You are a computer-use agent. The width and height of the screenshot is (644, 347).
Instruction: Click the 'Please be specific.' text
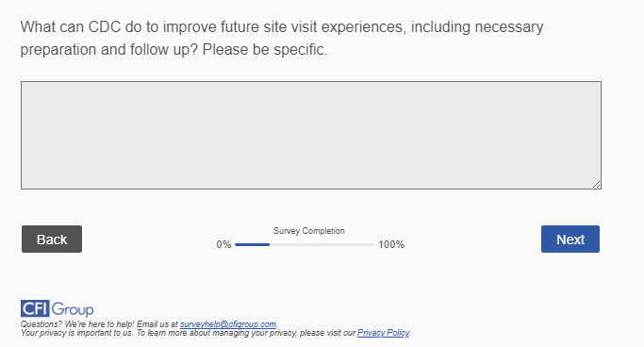tap(265, 50)
